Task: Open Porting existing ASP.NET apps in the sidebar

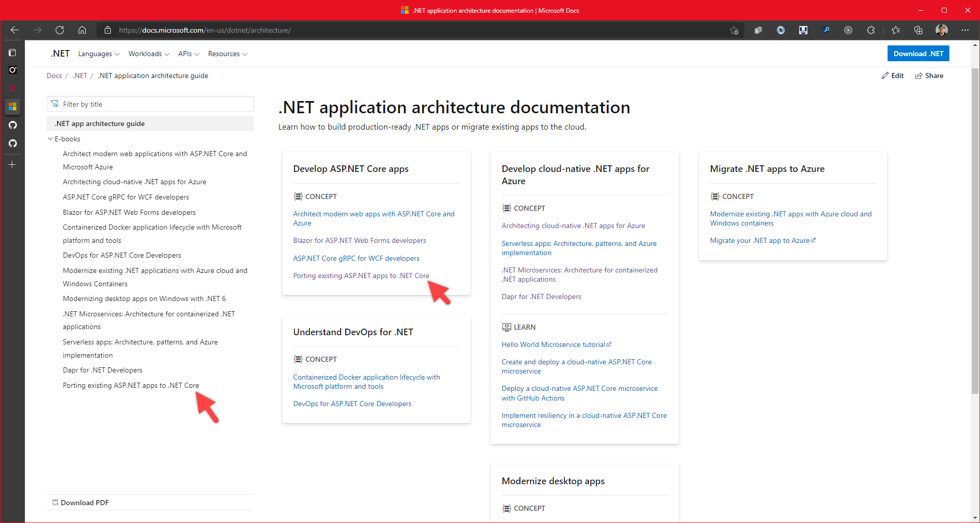Action: [131, 385]
